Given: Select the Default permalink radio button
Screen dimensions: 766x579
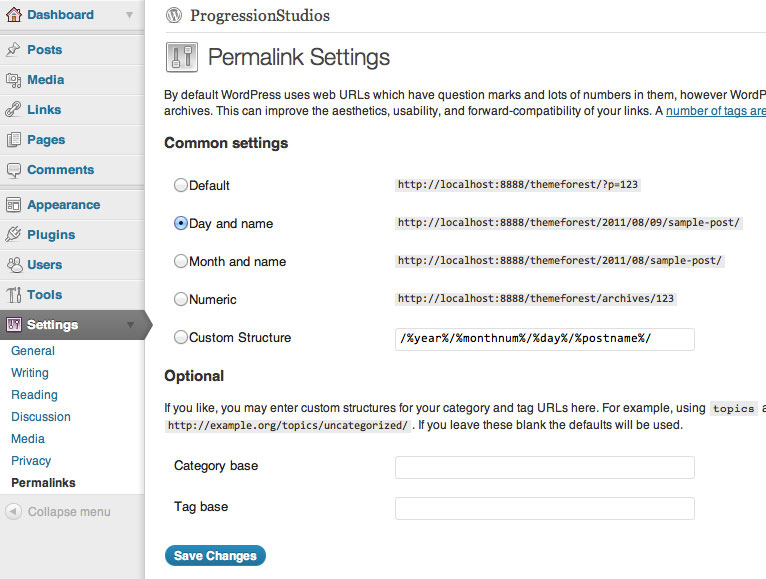Looking at the screenshot, I should pos(181,185).
